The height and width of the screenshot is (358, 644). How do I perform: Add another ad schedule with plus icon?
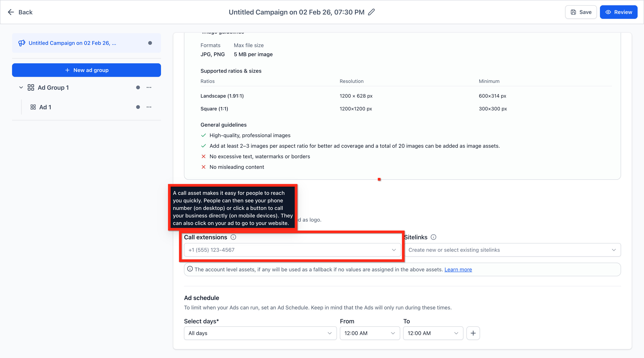[x=473, y=333]
